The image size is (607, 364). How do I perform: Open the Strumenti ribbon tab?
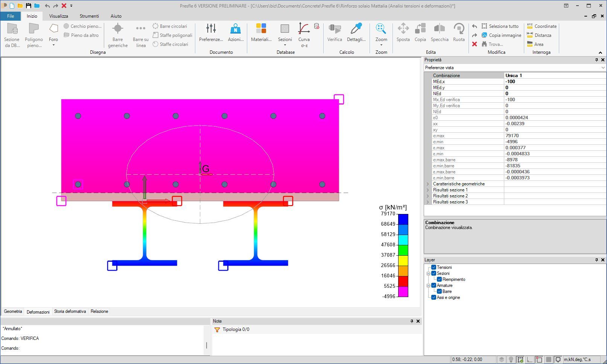[89, 16]
